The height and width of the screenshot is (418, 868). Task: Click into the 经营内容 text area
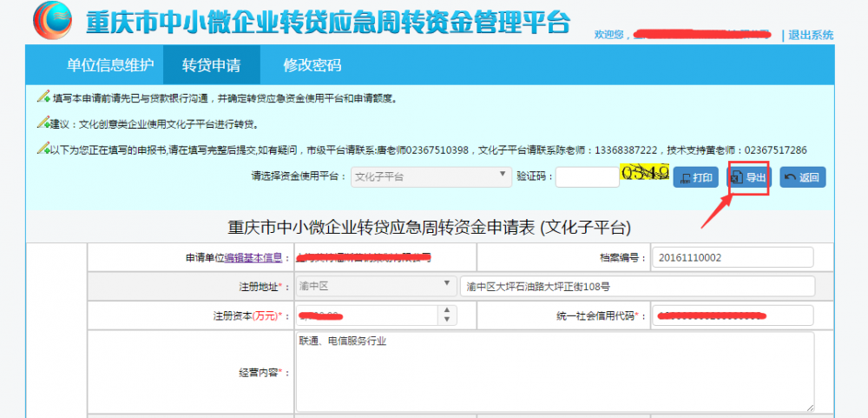tap(554, 371)
